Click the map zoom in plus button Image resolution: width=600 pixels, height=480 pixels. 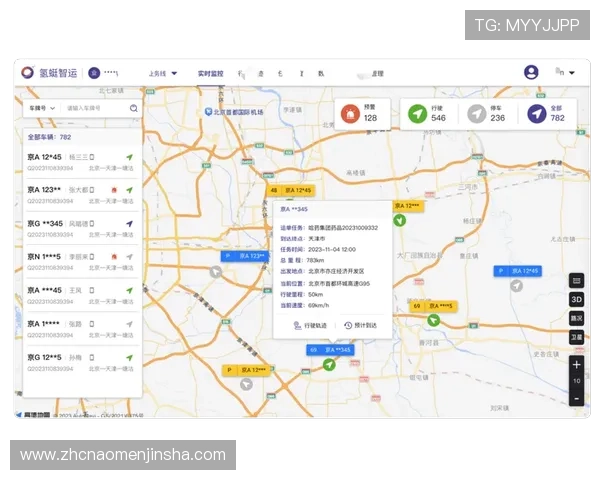(x=576, y=365)
